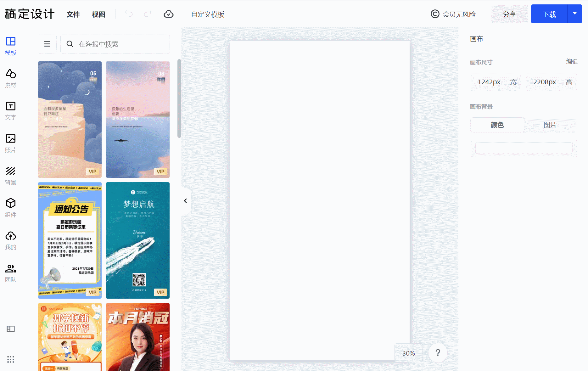
Task: Open the 视图 menu
Action: 98,14
